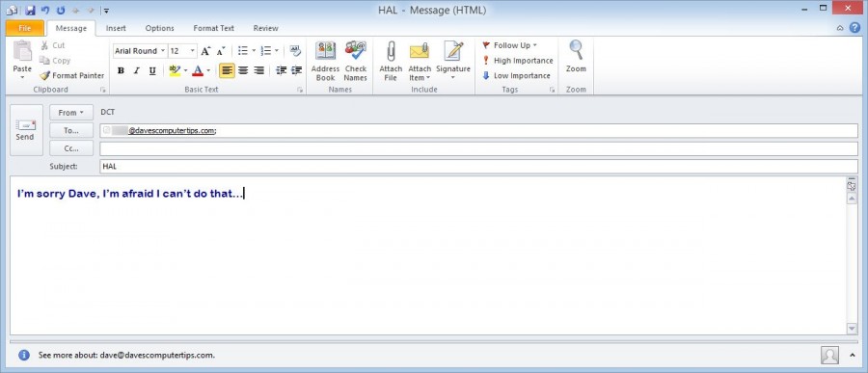868x373 pixels.
Task: Open the Signature dropdown
Action: tap(453, 62)
